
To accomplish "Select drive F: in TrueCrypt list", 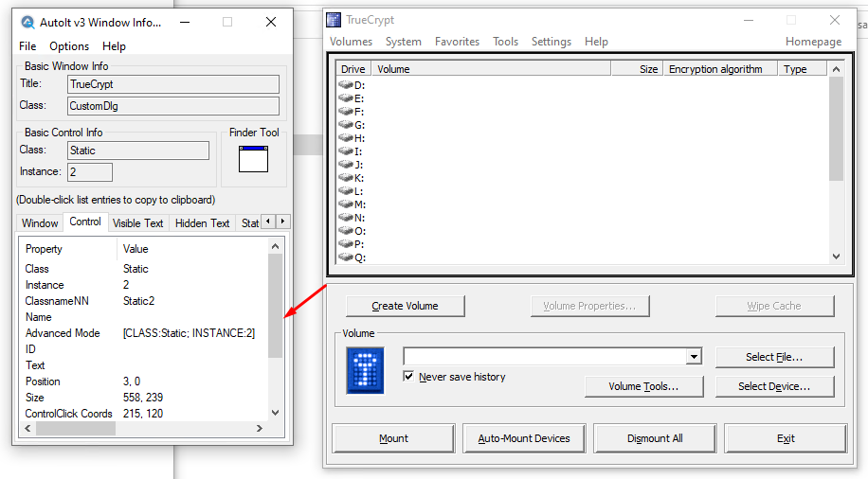I will tap(353, 112).
